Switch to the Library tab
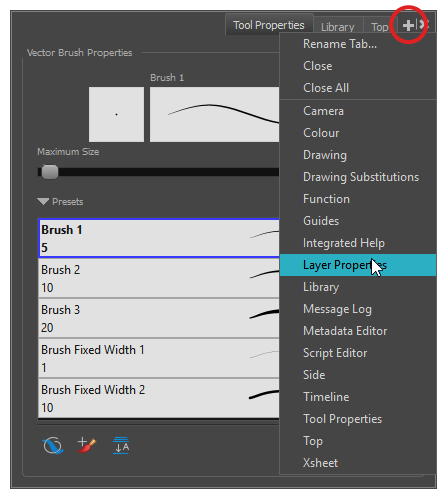447x499 pixels. click(338, 27)
